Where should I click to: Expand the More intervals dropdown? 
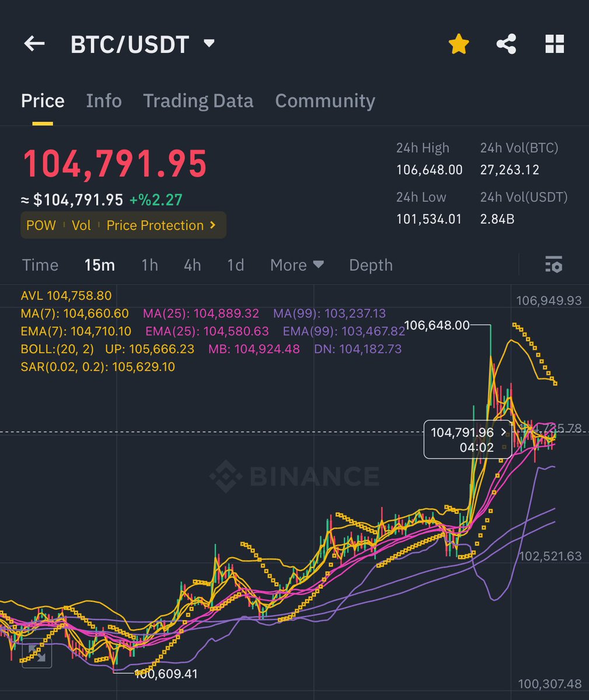(297, 265)
